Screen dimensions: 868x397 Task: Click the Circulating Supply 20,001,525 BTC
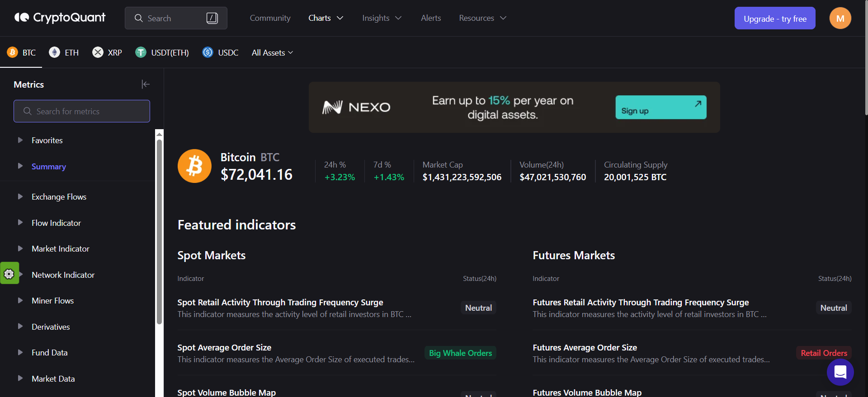(x=635, y=177)
